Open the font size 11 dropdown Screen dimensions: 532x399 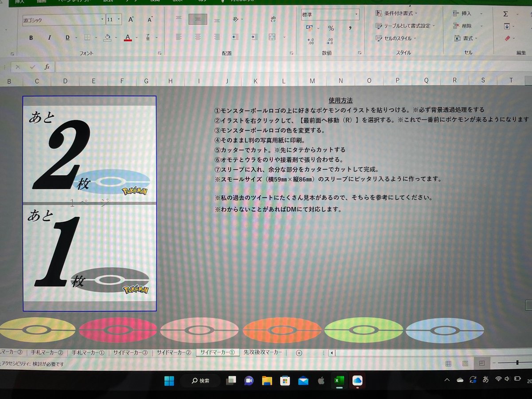click(119, 20)
